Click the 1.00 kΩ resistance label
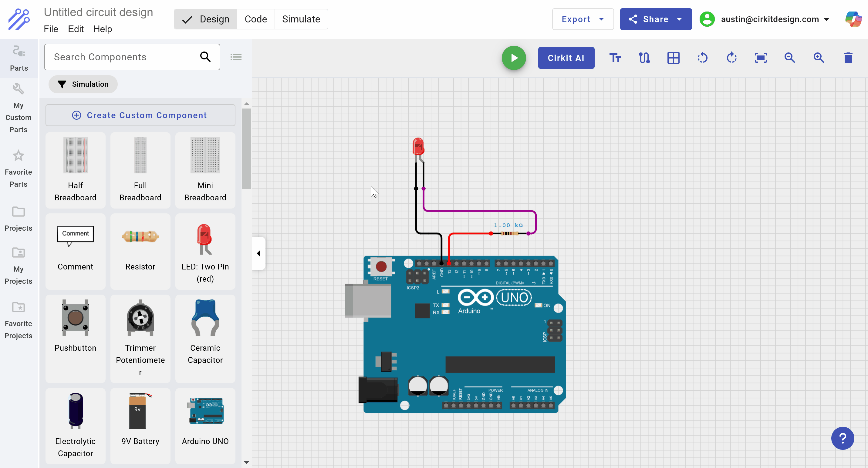Viewport: 868px width, 468px height. pyautogui.click(x=508, y=225)
